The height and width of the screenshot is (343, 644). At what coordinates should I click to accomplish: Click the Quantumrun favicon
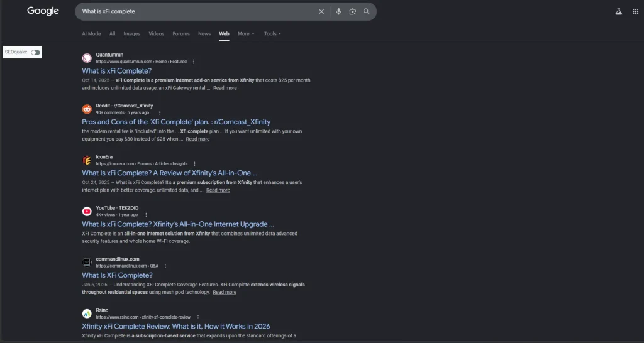pyautogui.click(x=87, y=58)
